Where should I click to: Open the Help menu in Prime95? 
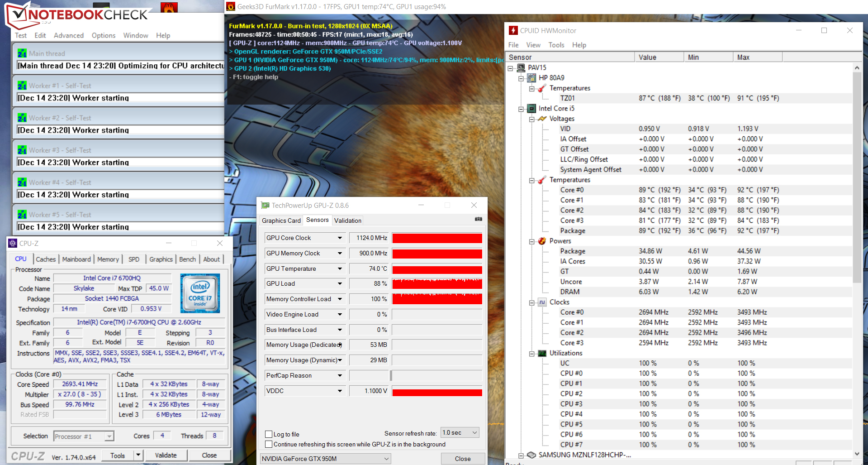click(x=163, y=35)
